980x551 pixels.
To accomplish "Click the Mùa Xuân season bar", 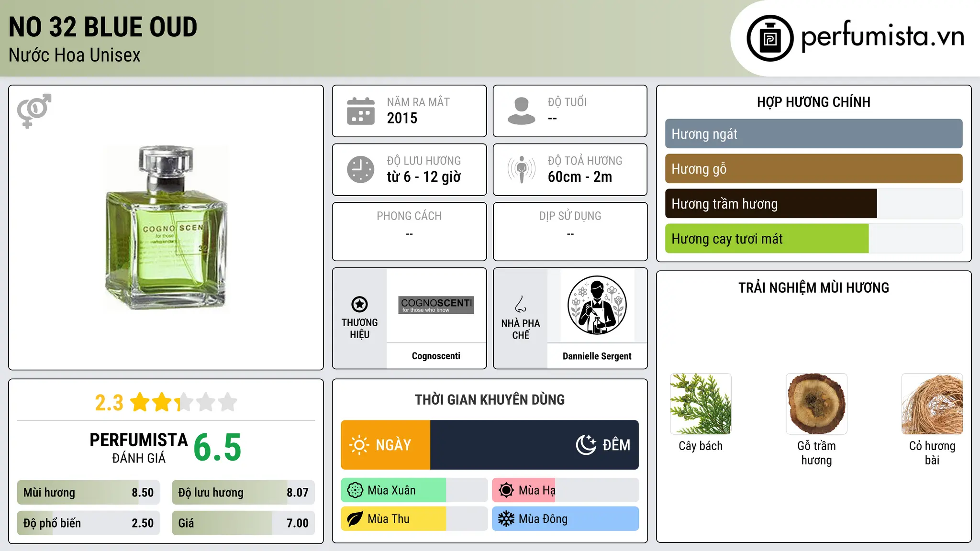I will click(414, 490).
